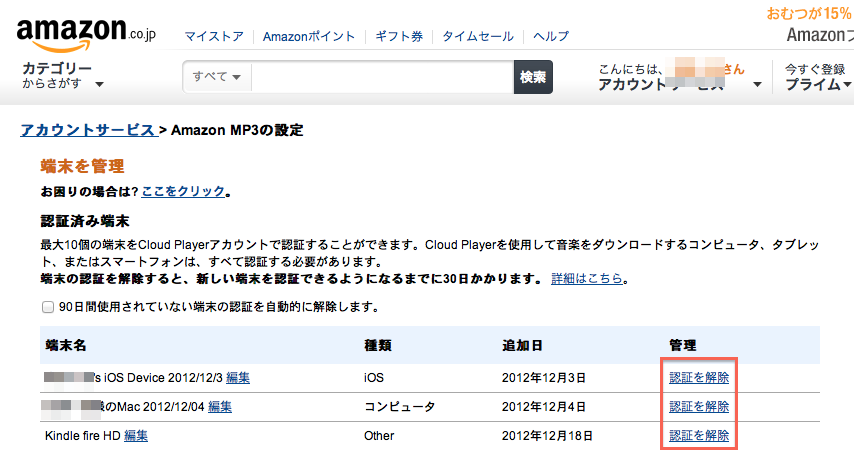Deauthorize the Mac computer (認証を解除)
Image resolution: width=854 pixels, height=450 pixels.
(x=699, y=406)
